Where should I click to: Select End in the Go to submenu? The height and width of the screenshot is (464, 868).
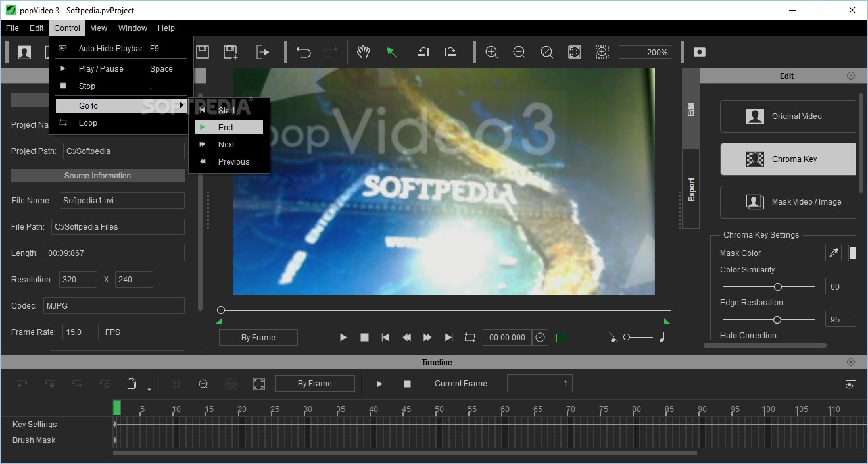click(x=229, y=127)
